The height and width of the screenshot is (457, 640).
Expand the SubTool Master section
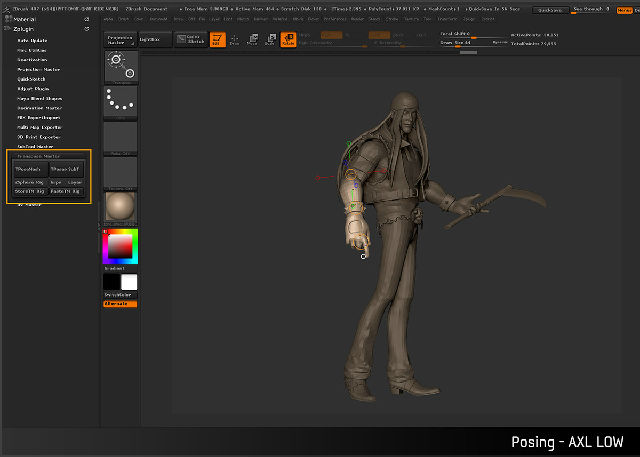36,146
